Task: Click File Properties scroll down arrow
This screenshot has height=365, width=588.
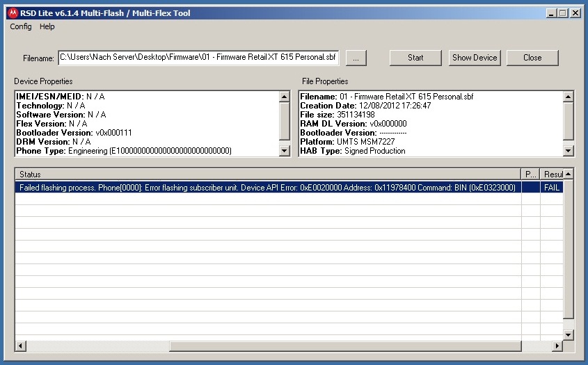Action: point(568,151)
